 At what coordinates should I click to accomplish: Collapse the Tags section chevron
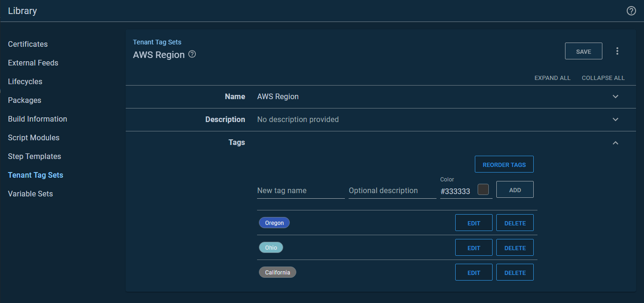(615, 143)
